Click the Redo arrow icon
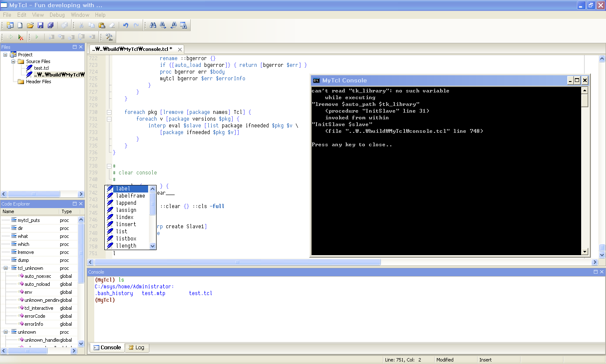 click(x=136, y=25)
